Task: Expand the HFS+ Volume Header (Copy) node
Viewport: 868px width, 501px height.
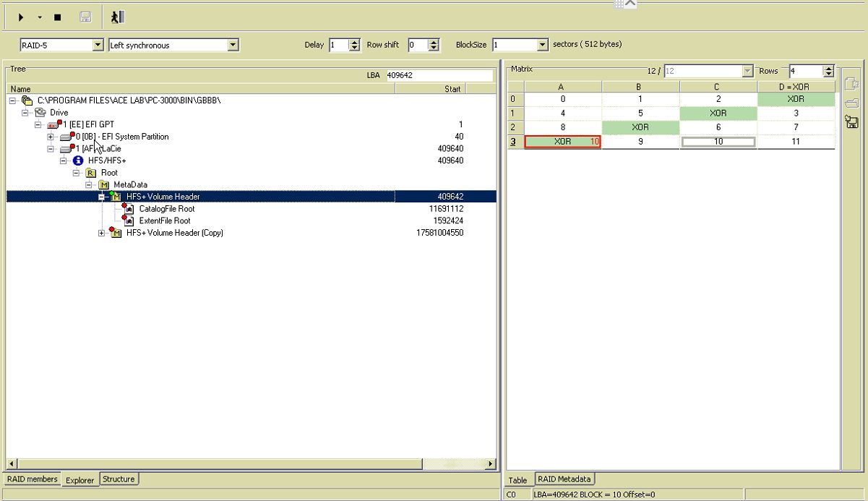Action: click(x=102, y=233)
